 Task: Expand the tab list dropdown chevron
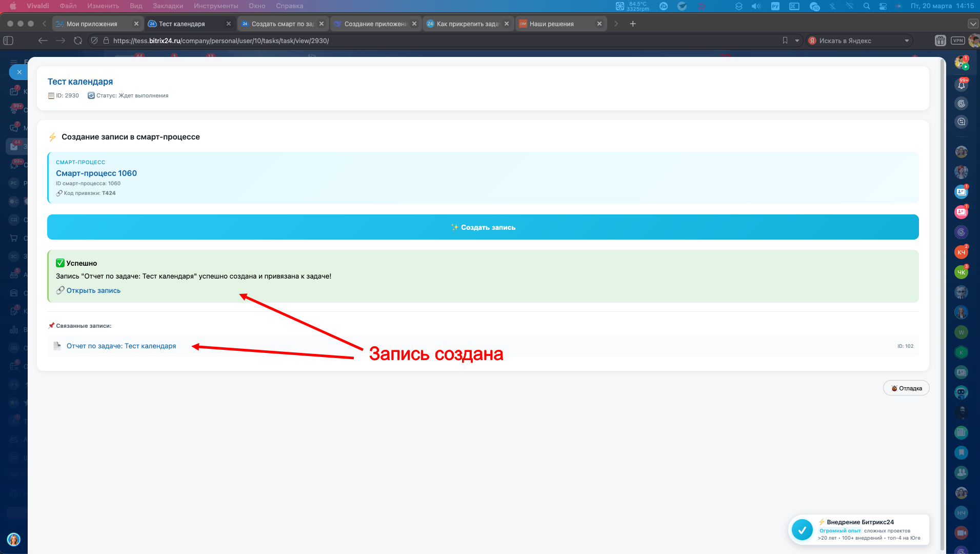pyautogui.click(x=972, y=24)
